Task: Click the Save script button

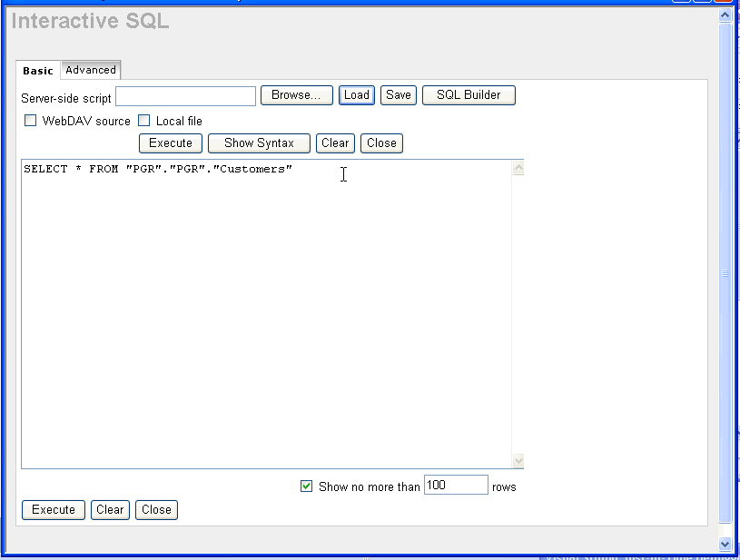Action: pos(398,95)
